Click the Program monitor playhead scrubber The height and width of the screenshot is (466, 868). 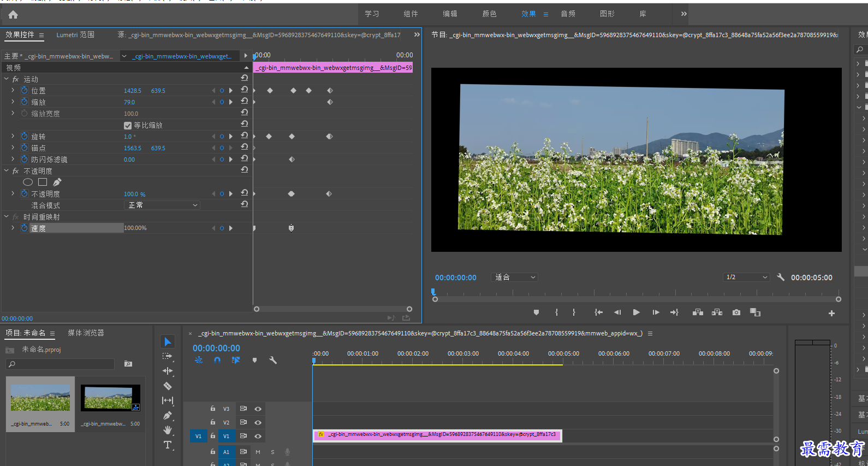[x=433, y=292]
